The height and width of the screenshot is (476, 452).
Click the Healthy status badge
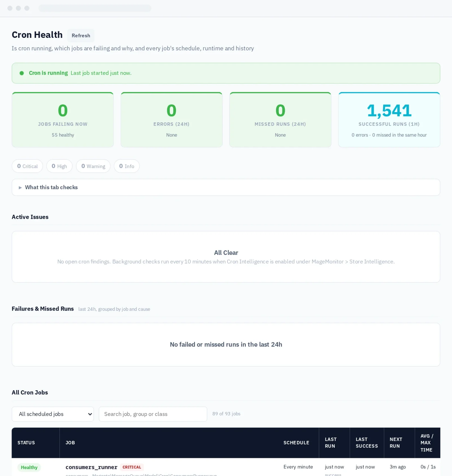(x=29, y=468)
